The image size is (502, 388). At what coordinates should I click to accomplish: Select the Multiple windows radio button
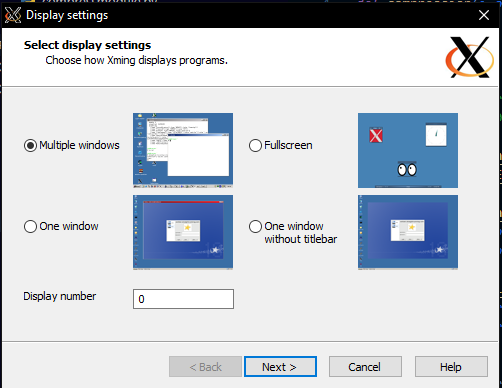[30, 146]
